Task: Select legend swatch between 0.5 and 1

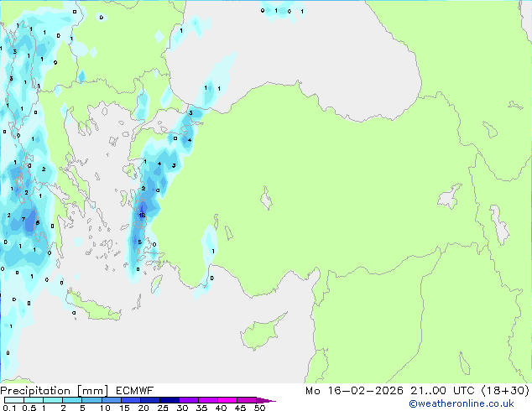Action: pos(34,400)
